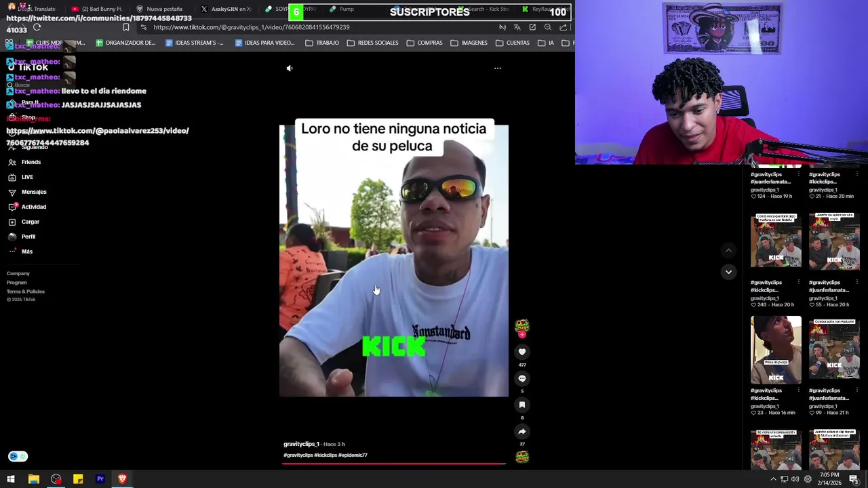Image resolution: width=868 pixels, height=488 pixels.
Task: Expand Más options in sidebar
Action: 20,251
